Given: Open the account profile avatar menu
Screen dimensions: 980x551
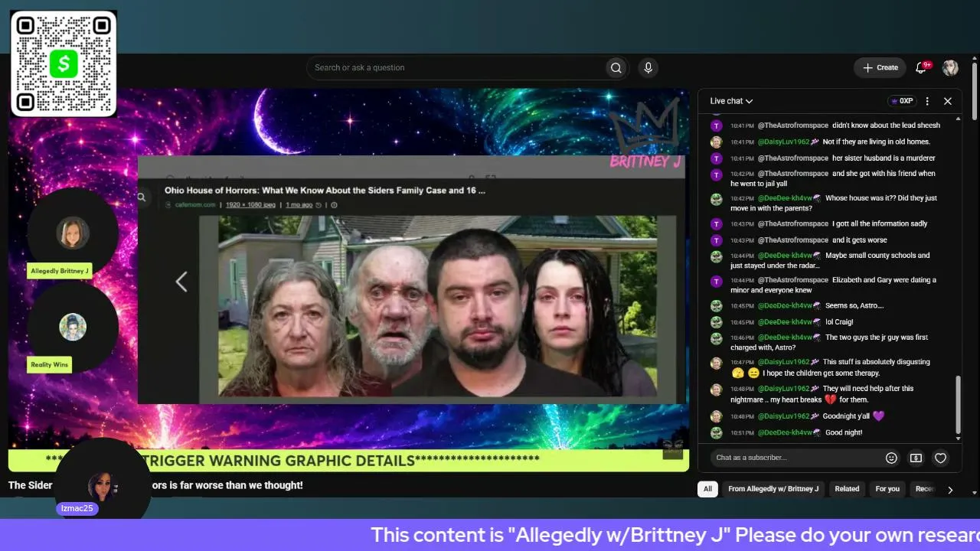Looking at the screenshot, I should 950,67.
